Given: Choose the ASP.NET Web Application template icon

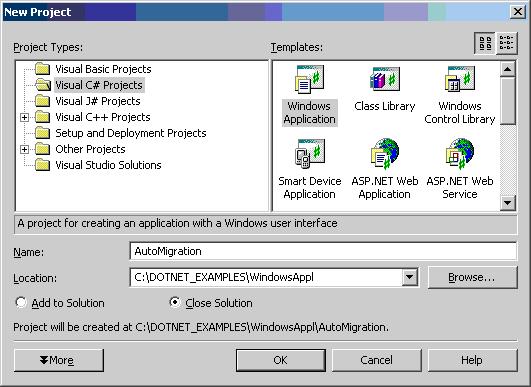Looking at the screenshot, I should tap(385, 153).
